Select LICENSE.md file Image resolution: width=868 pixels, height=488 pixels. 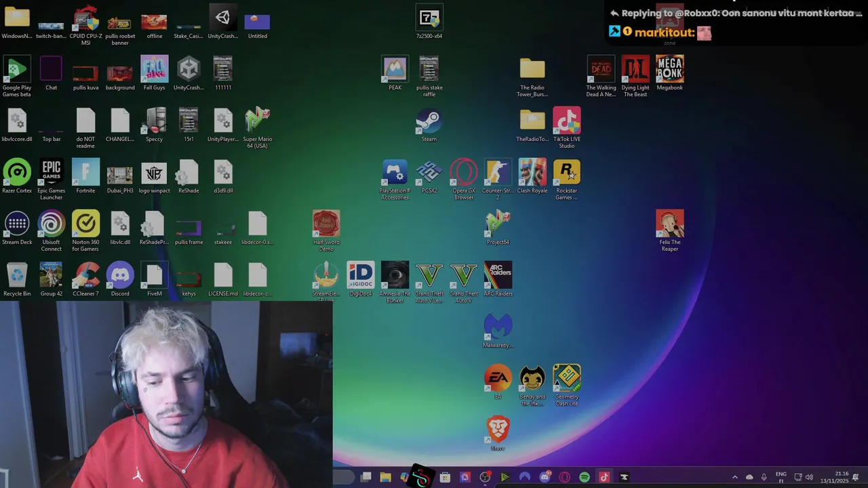223,281
